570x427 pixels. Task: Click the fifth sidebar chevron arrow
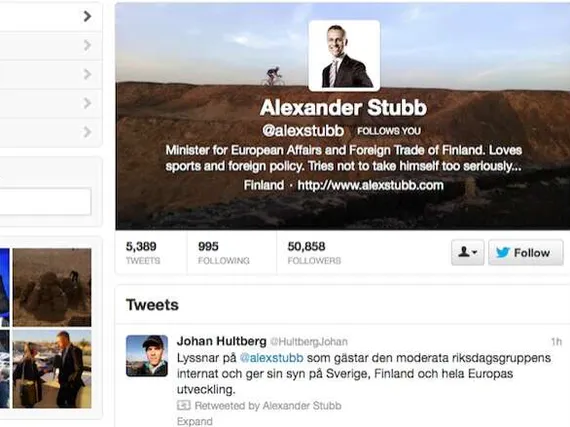[87, 132]
